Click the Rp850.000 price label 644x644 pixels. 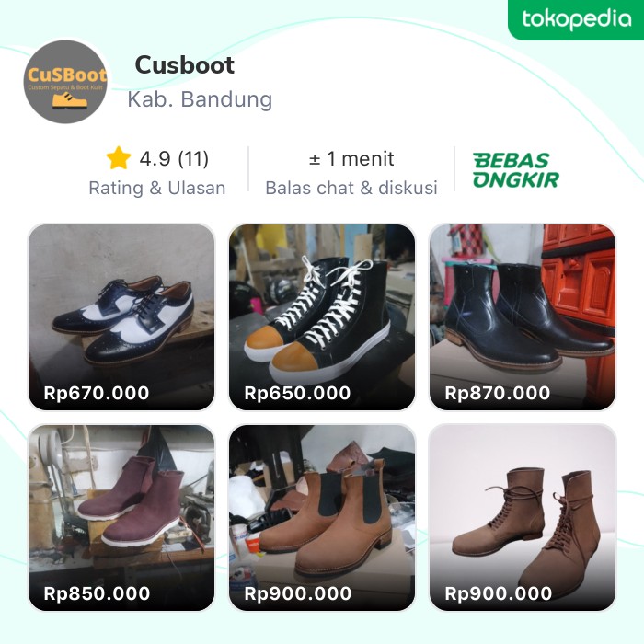pyautogui.click(x=97, y=594)
